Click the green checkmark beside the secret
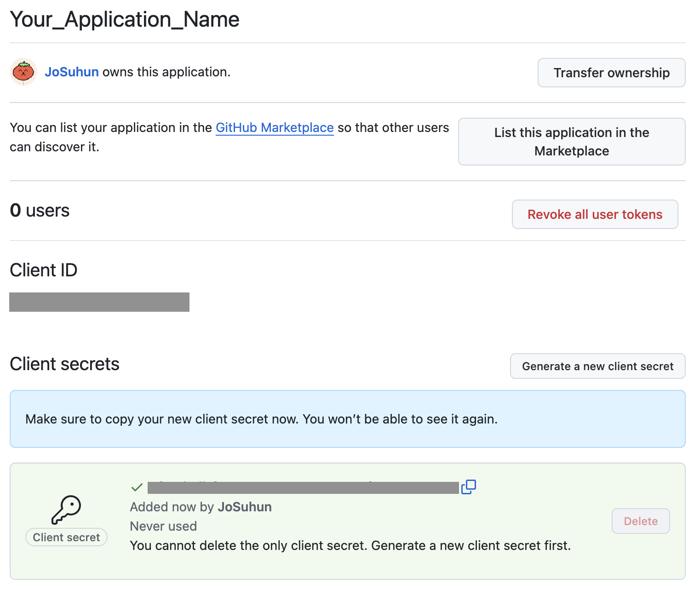700x595 pixels. pos(137,487)
